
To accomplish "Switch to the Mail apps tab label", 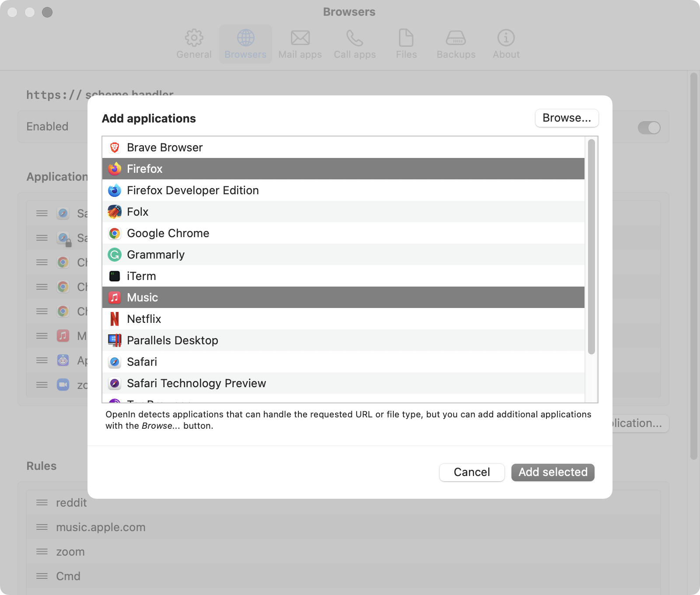I will click(x=300, y=55).
